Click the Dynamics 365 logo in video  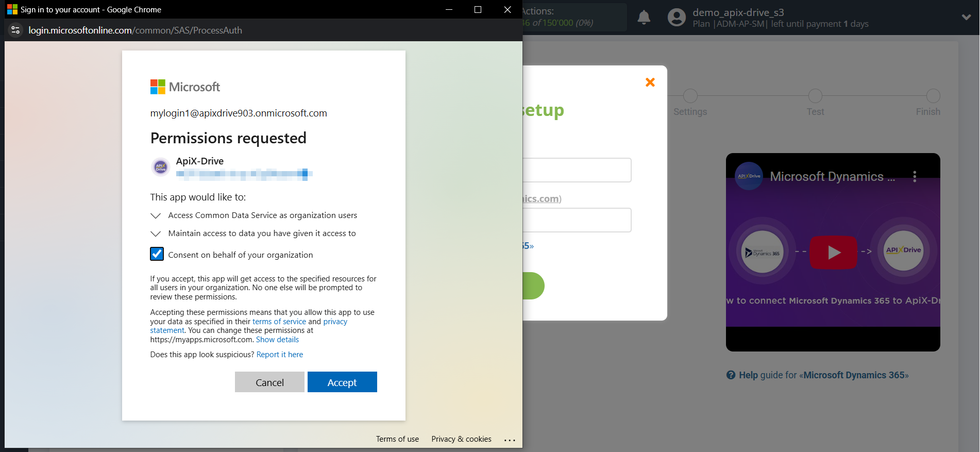(762, 253)
